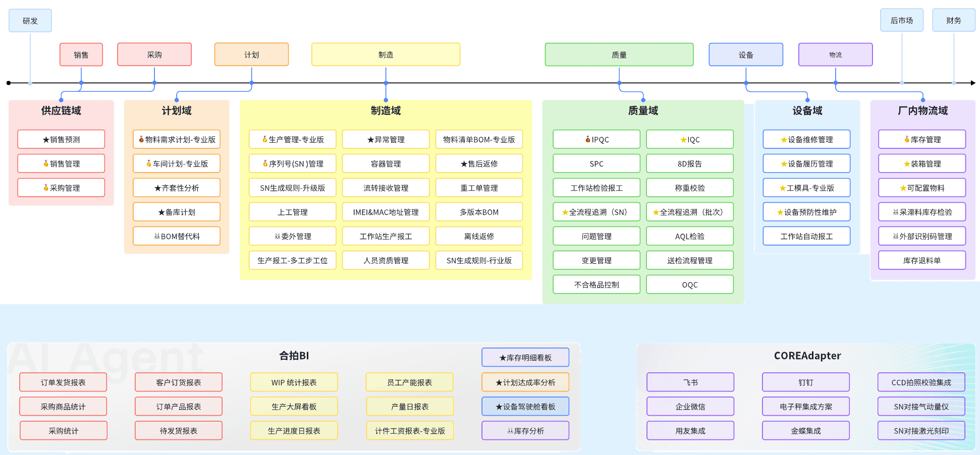Open the 财务 box
This screenshot has width=980, height=455.
point(954,20)
